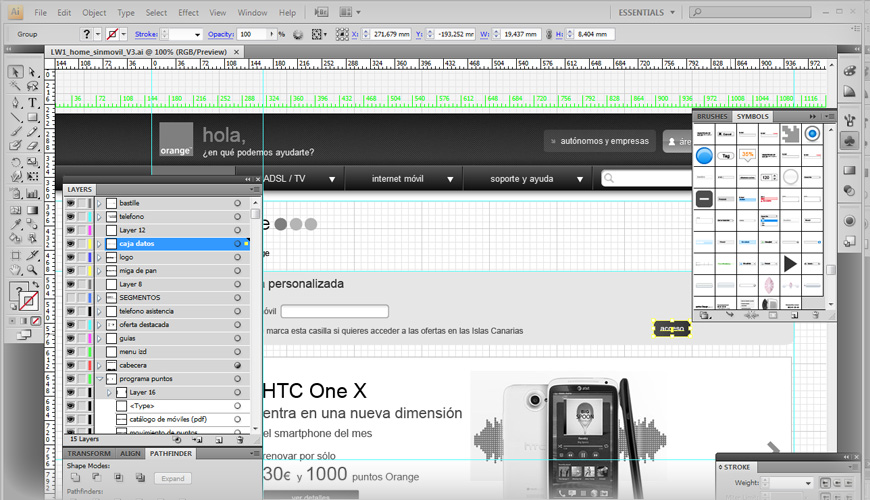Select the Eraser tool

[x=32, y=146]
